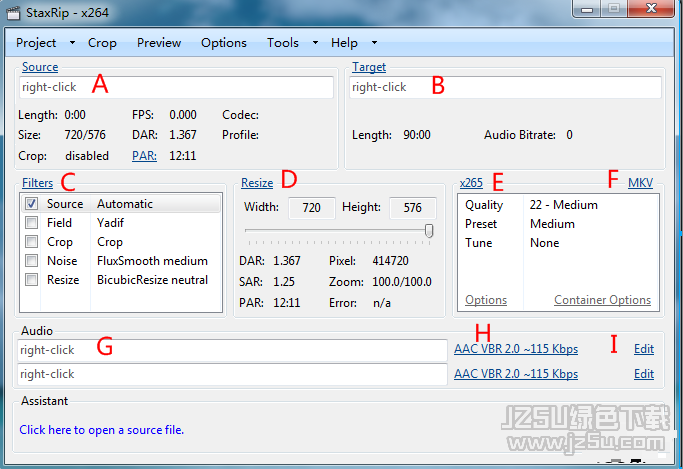Click the Filters heading link
Image resolution: width=683 pixels, height=469 pixels.
point(37,183)
